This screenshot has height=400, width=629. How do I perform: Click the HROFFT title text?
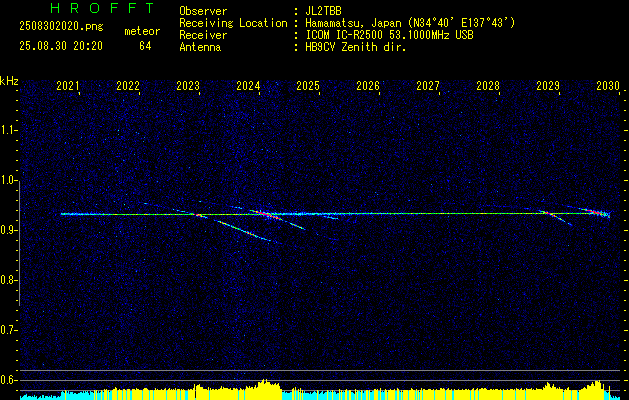pyautogui.click(x=102, y=8)
